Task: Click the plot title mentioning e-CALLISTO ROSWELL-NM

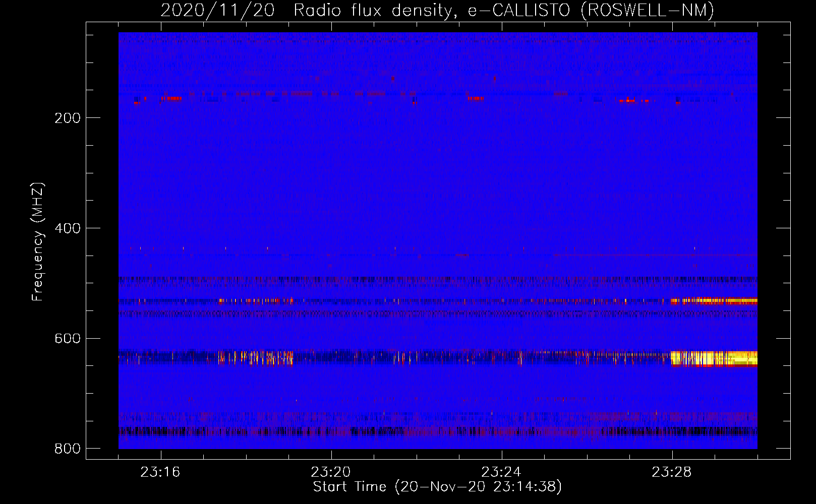Action: pos(437,10)
